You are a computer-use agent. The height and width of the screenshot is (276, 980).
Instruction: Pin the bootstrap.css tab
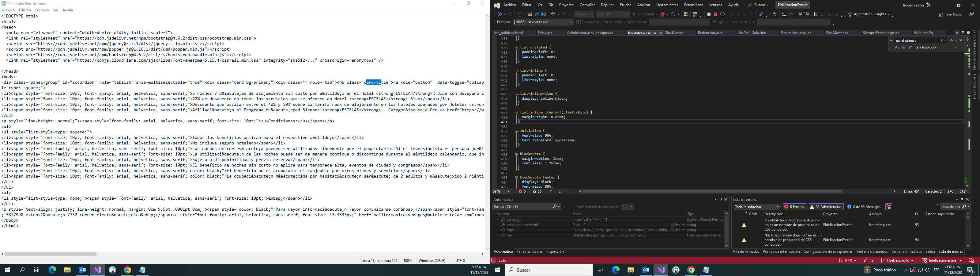click(655, 33)
